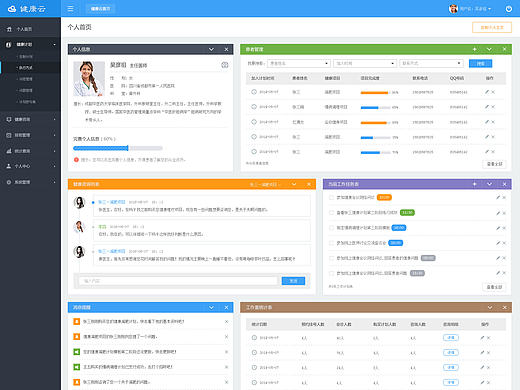The height and width of the screenshot is (390, 520).
Task: Click pencil edit icon in first statistics row
Action: point(482,338)
